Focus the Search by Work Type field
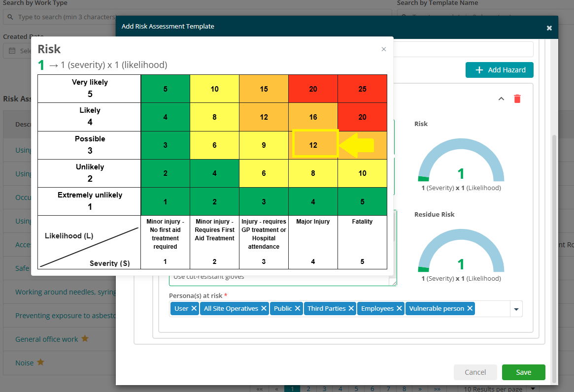The height and width of the screenshot is (392, 574). pos(197,17)
